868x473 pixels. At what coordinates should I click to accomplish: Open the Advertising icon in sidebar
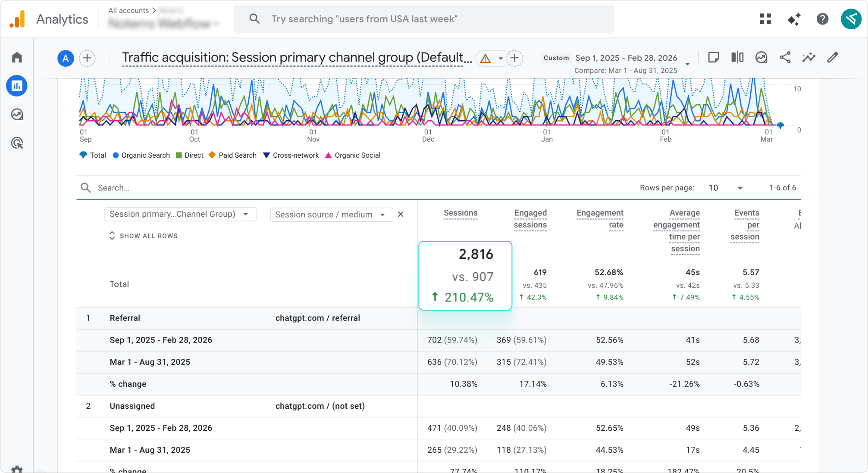coord(17,143)
